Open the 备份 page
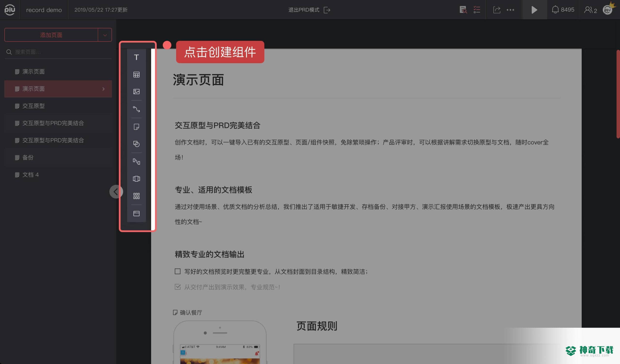 point(58,157)
